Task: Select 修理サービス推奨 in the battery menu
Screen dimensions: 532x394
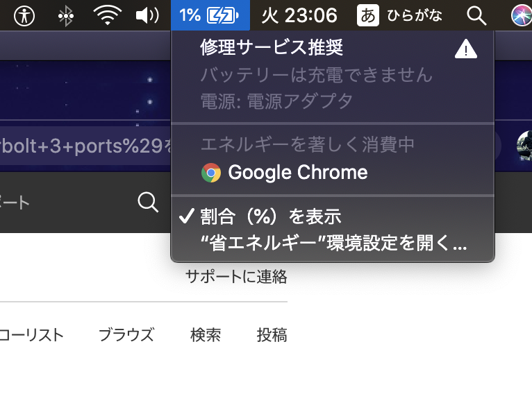Action: coord(272,48)
